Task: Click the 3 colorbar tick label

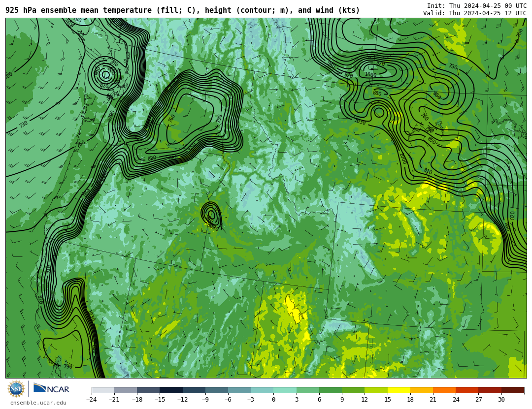Action: click(x=297, y=400)
